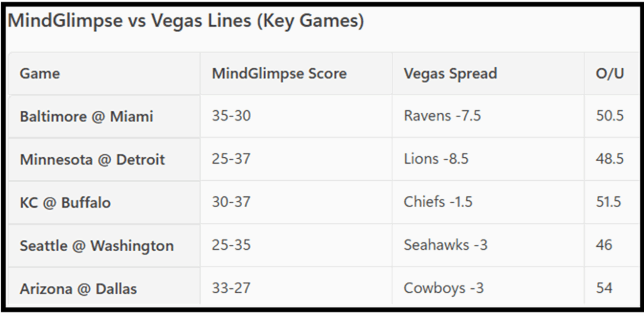Click the 35-30 score cell
The image size is (644, 316).
coord(231,116)
